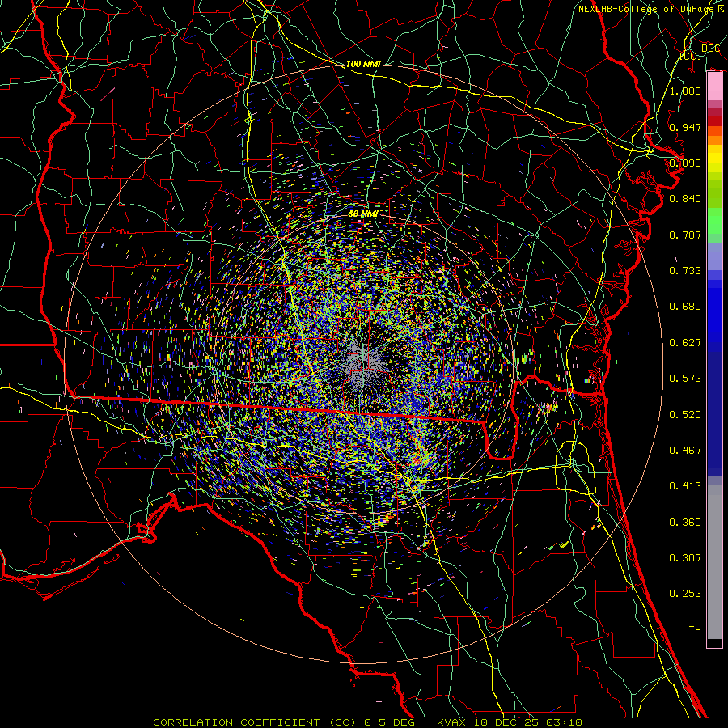Click the Correlation Coefficient caption at the bottom

click(367, 722)
